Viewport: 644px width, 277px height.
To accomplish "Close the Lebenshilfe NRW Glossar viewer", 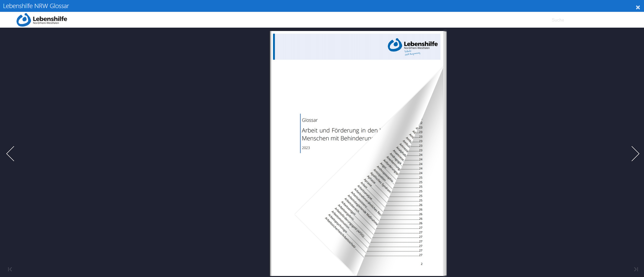I will coord(638,7).
